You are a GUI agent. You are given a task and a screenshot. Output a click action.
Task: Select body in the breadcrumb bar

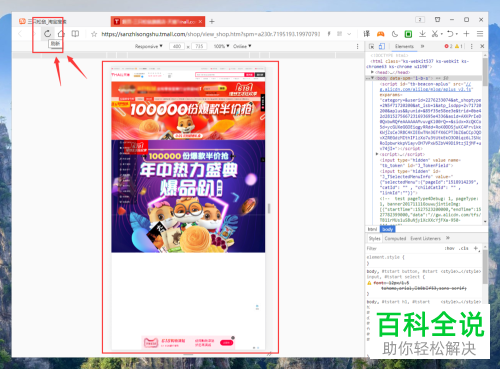[387, 229]
